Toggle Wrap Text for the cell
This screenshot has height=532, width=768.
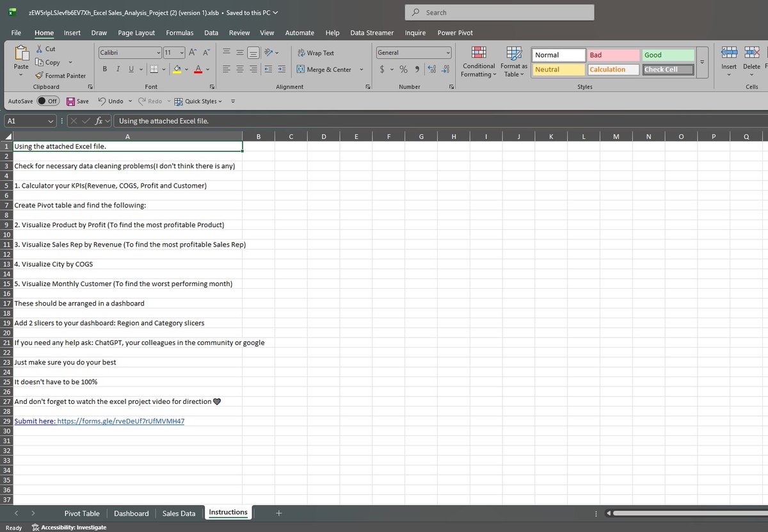[x=316, y=53]
